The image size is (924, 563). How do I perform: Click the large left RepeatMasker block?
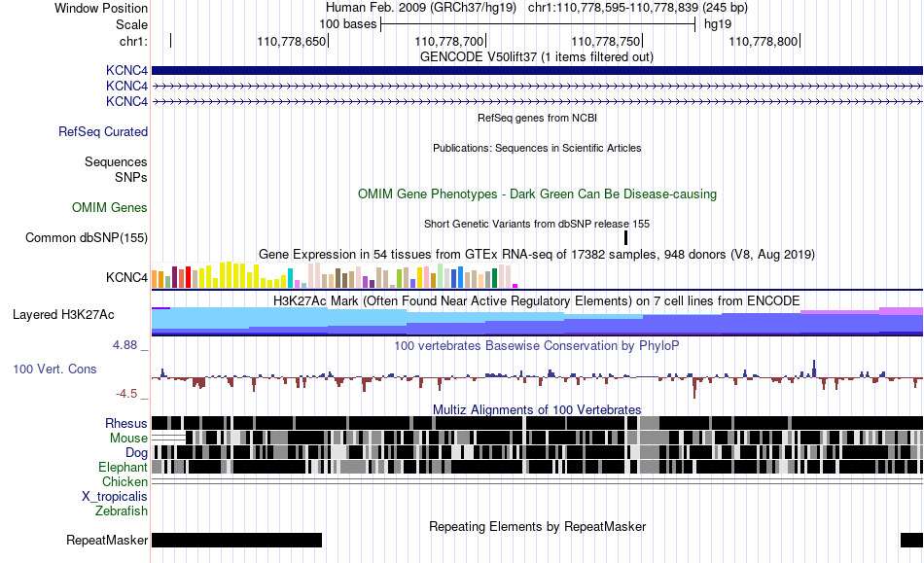237,540
